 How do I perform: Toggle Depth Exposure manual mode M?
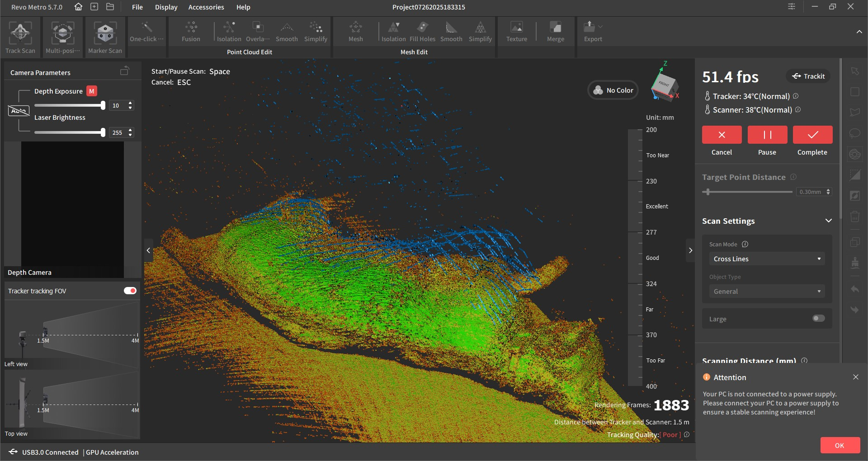coord(92,91)
